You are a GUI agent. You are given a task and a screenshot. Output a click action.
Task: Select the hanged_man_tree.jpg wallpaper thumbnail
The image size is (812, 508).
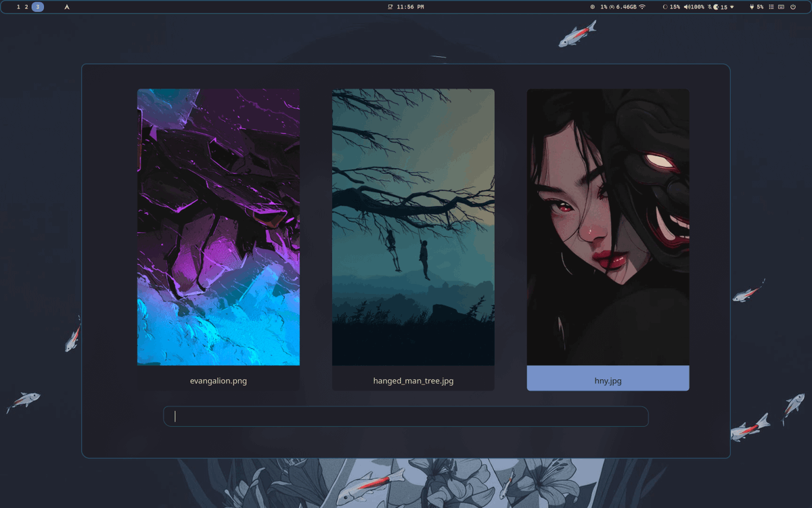click(x=413, y=227)
